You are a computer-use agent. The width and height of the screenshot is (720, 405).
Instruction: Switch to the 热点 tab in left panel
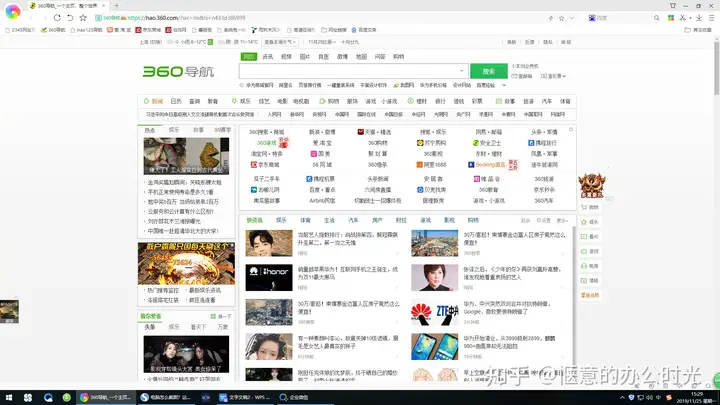pyautogui.click(x=150, y=130)
